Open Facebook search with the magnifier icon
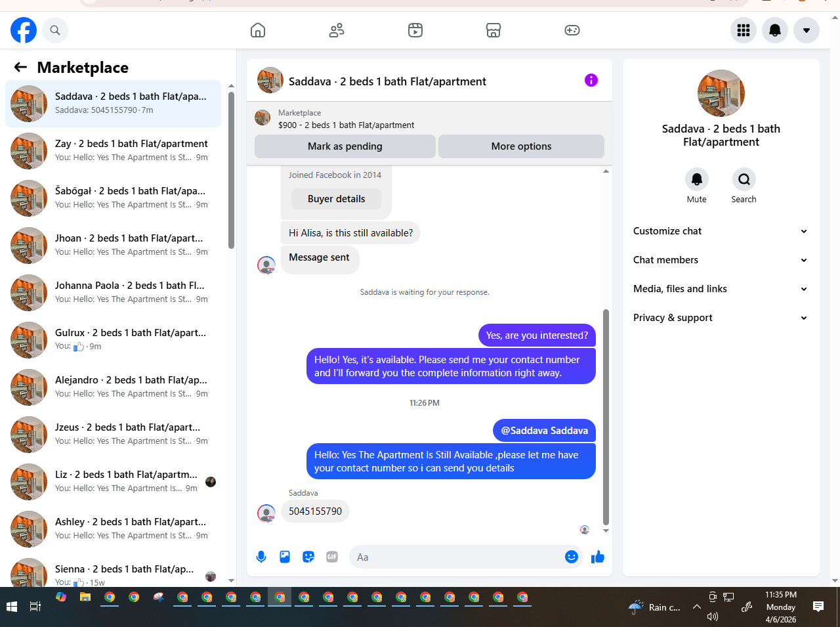 55,30
